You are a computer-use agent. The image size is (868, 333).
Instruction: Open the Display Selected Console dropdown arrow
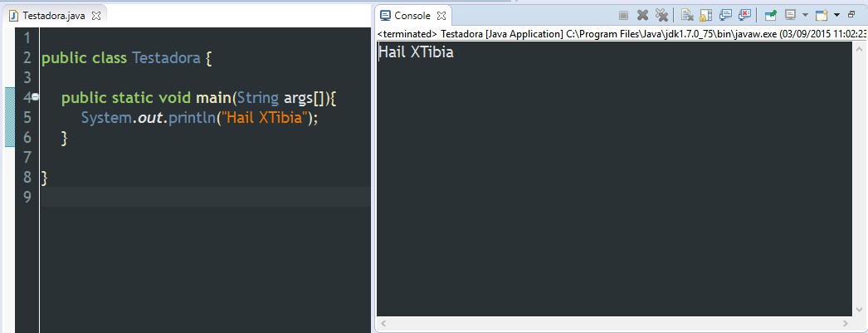tap(805, 15)
